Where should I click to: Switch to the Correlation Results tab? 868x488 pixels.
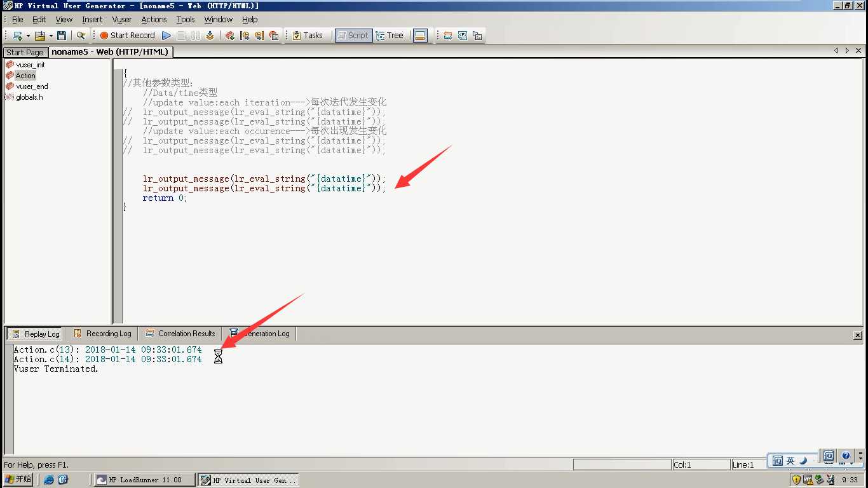[180, 334]
